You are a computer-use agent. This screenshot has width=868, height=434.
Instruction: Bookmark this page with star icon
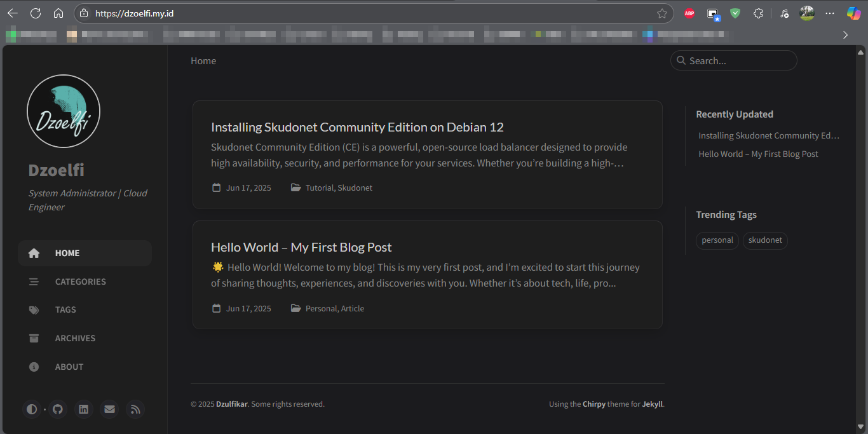click(x=662, y=13)
